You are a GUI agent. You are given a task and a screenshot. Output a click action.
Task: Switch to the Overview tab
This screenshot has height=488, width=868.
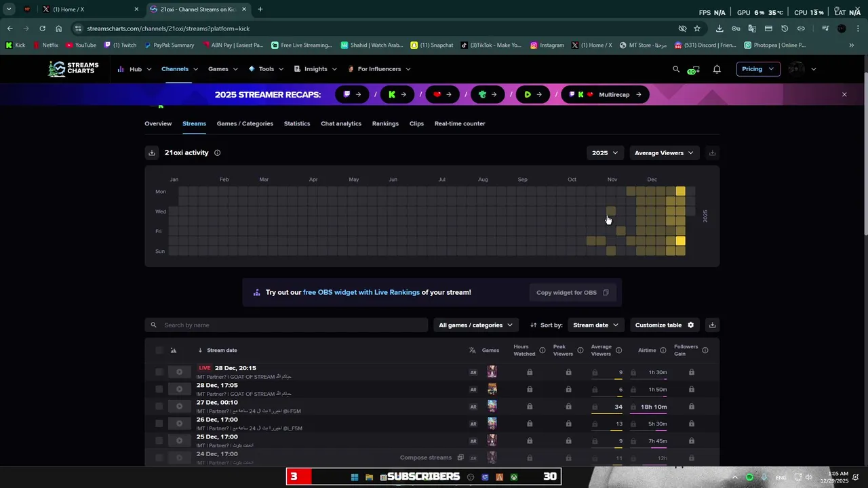[x=158, y=123]
